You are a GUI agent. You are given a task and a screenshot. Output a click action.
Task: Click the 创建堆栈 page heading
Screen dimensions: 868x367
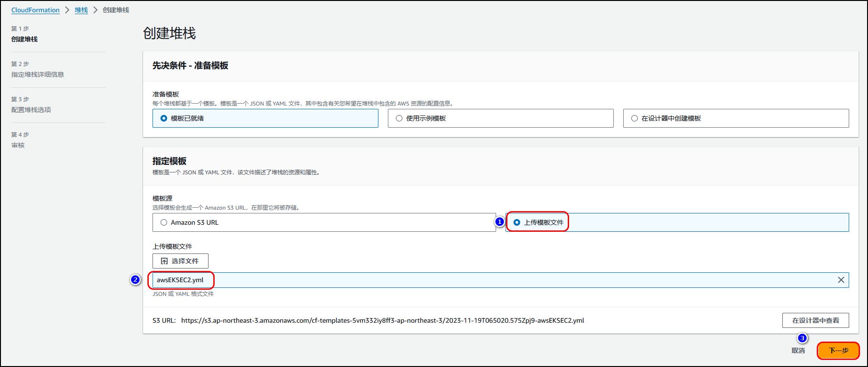[x=169, y=33]
